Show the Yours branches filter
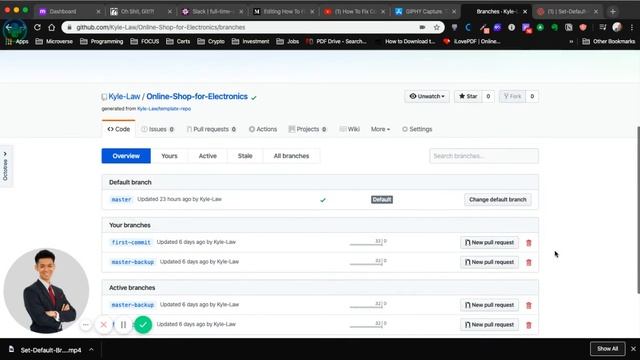The image size is (640, 360). click(x=169, y=156)
